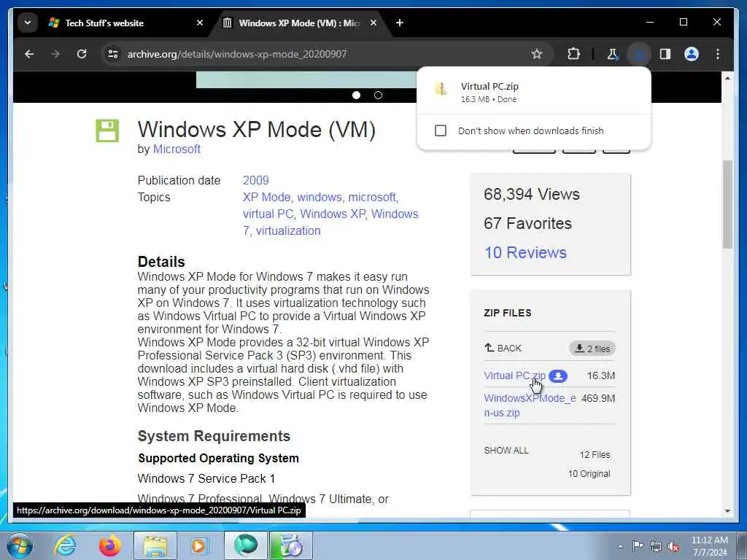Click the blue download icon beside Virtual PC.zip
The height and width of the screenshot is (560, 747).
click(558, 376)
